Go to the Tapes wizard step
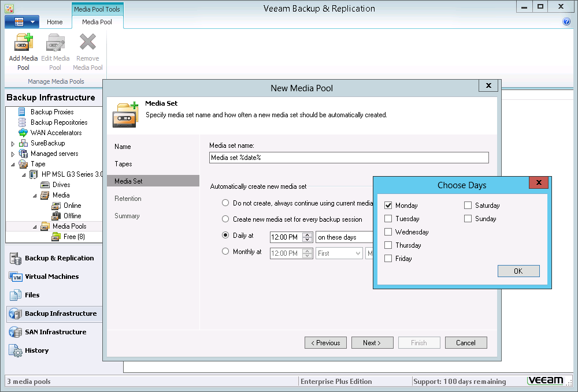Image resolution: width=578 pixels, height=392 pixels. (x=123, y=164)
